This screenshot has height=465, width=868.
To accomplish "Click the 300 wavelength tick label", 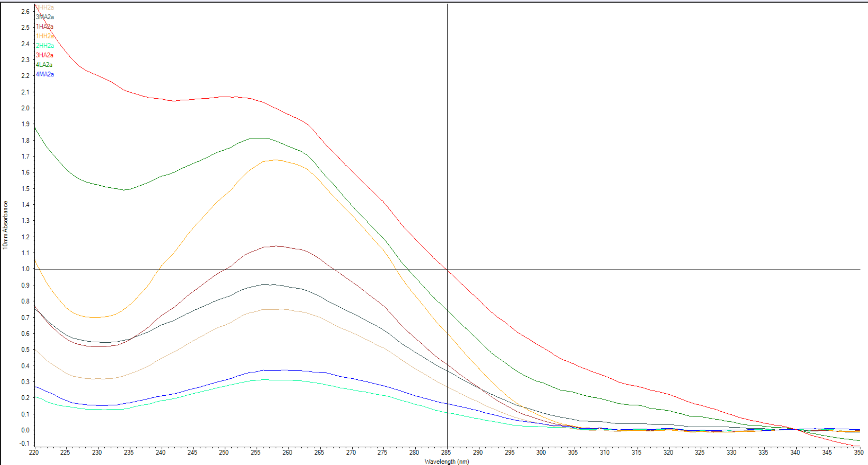I will click(x=542, y=452).
